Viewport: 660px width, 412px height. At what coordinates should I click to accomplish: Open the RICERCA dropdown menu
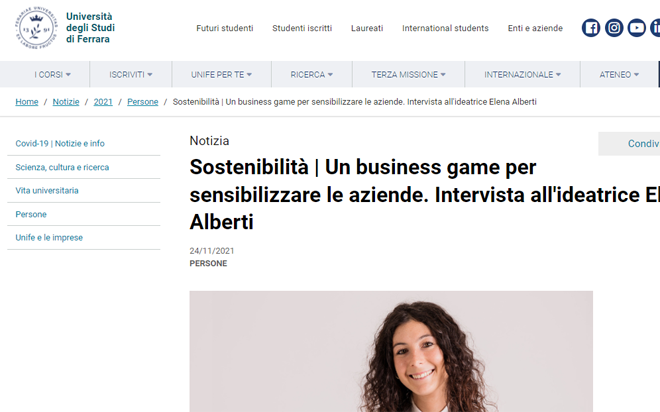pos(311,74)
